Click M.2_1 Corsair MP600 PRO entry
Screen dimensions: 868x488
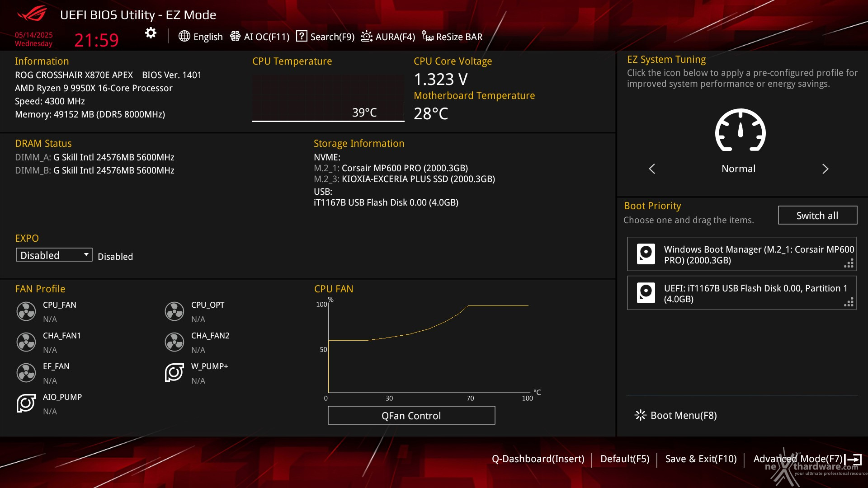tap(391, 168)
